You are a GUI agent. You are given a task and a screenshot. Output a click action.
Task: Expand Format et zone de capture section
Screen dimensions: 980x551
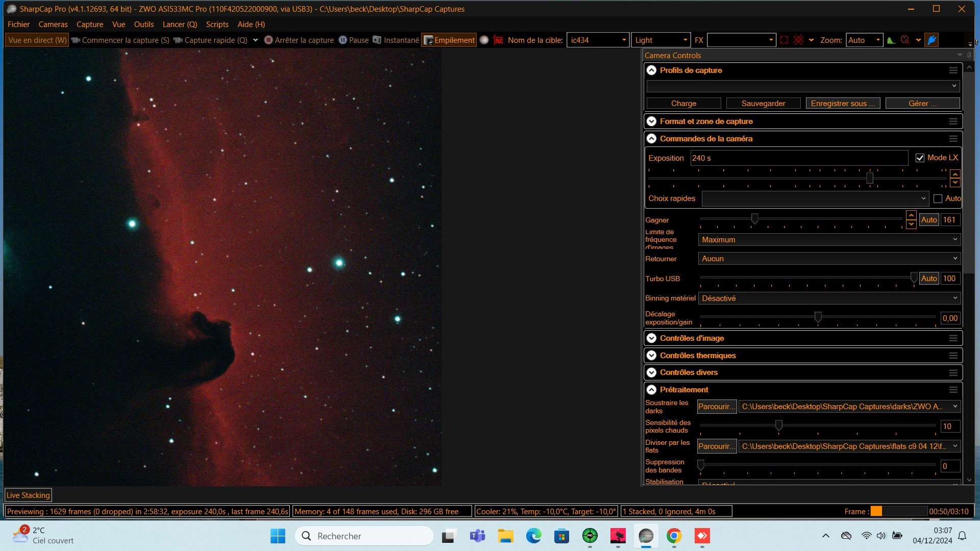tap(652, 121)
